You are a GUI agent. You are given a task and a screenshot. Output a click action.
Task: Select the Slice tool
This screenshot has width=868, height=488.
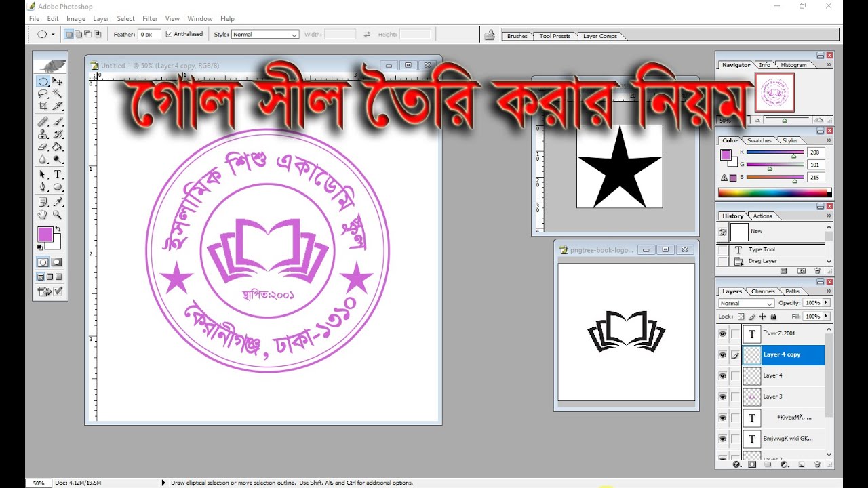pyautogui.click(x=58, y=106)
